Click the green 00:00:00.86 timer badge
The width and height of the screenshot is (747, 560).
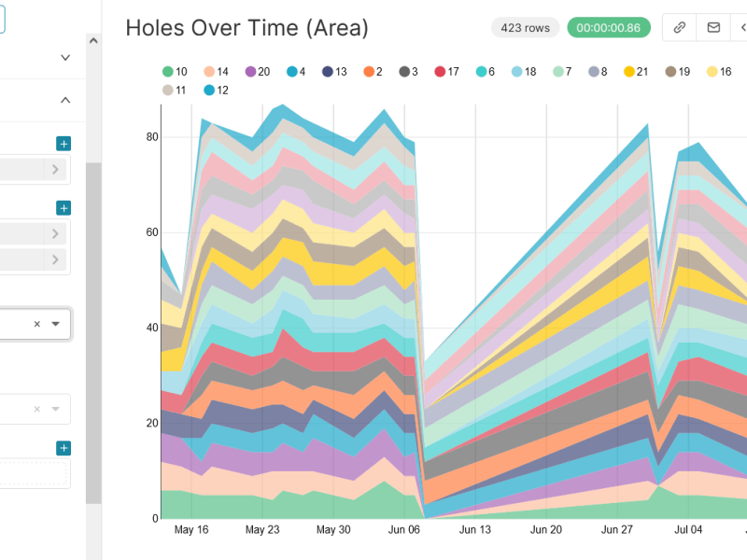click(x=608, y=28)
